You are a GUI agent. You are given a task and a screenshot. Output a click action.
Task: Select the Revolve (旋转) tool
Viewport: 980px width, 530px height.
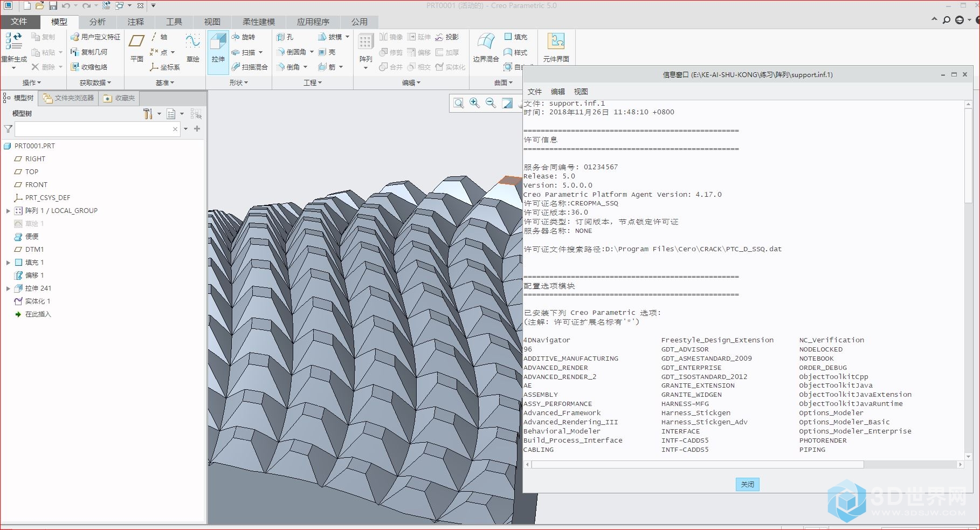(243, 37)
